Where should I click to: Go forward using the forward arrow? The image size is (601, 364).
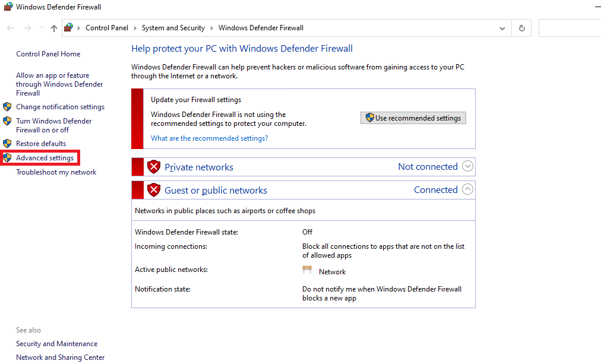coord(27,28)
